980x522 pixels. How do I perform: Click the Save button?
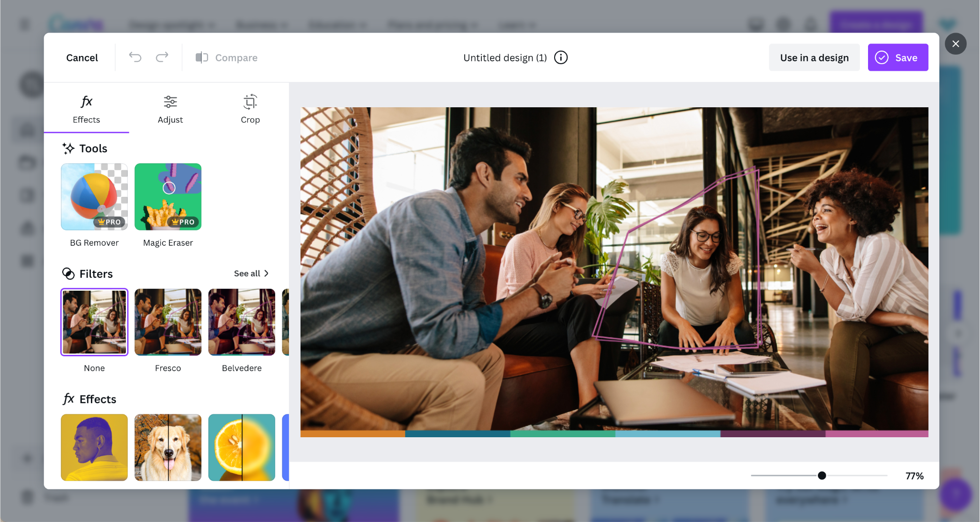coord(898,57)
